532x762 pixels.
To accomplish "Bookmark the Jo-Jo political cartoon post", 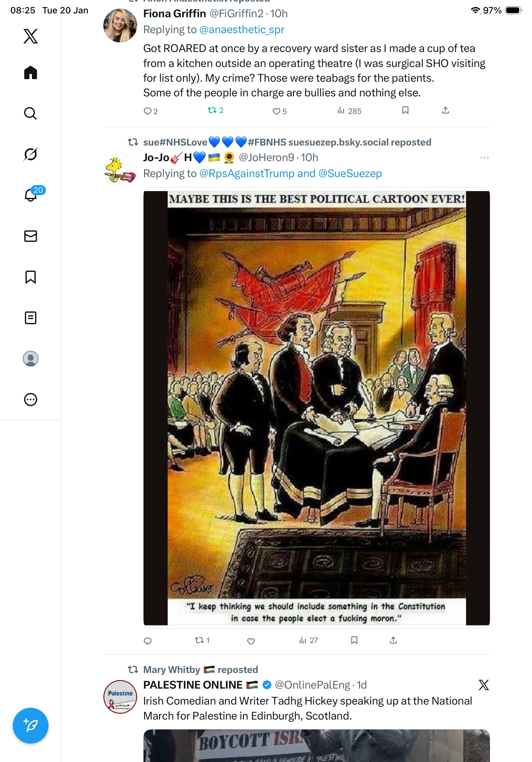I will tap(354, 640).
